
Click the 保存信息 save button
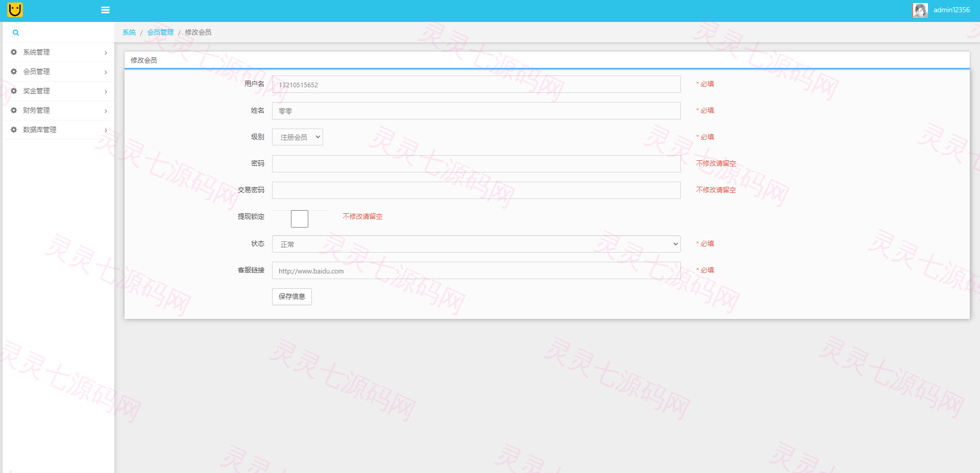(292, 296)
